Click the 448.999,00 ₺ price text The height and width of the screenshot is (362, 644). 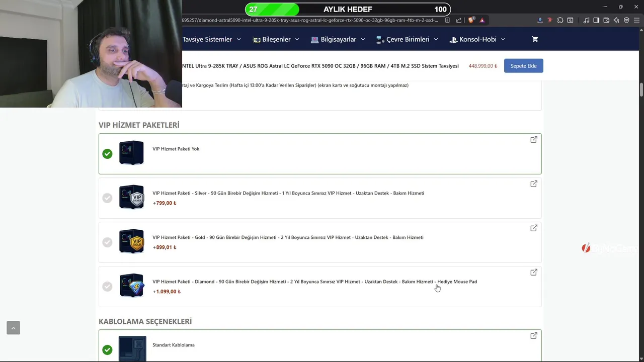[482, 66]
